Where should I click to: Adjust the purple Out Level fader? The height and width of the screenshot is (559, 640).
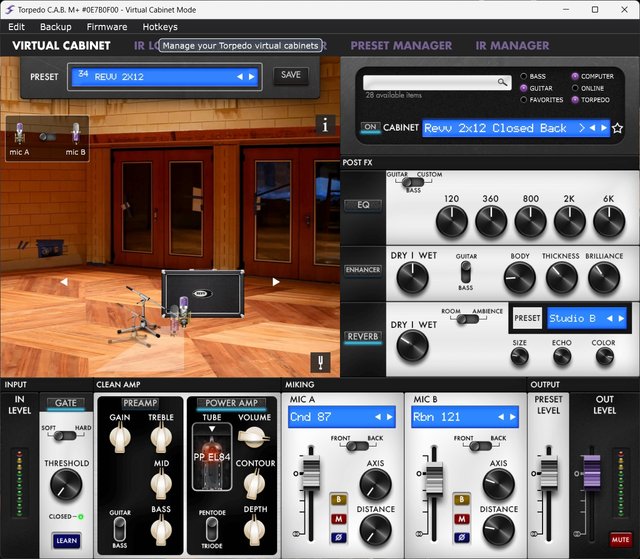591,473
